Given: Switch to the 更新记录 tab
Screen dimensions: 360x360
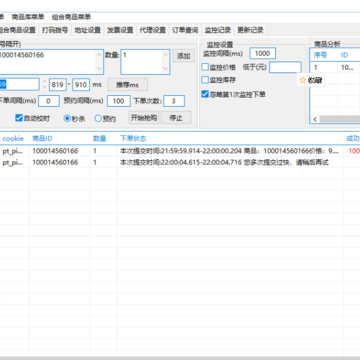Looking at the screenshot, I should pyautogui.click(x=250, y=30).
